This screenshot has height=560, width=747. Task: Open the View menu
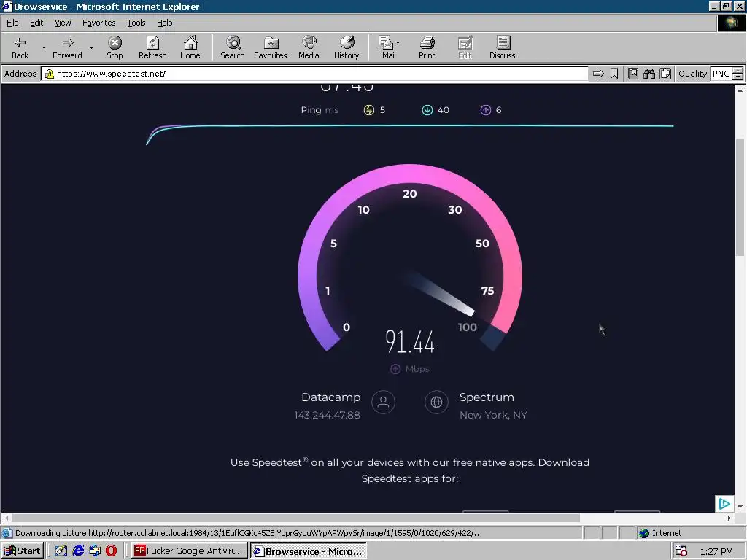coord(63,23)
